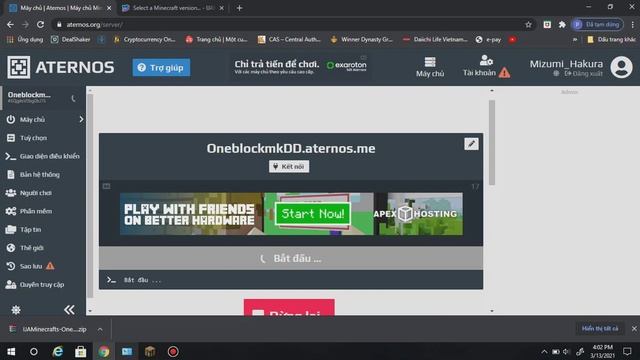Viewport: 640px width, 360px height.
Task: Click the main content vertical scrollbar
Action: 492,142
